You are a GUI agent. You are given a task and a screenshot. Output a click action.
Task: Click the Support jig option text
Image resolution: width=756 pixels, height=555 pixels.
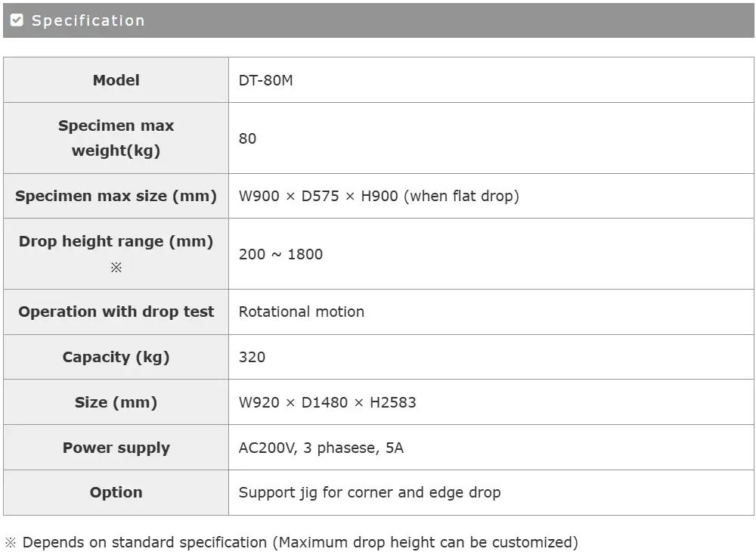pyautogui.click(x=370, y=492)
